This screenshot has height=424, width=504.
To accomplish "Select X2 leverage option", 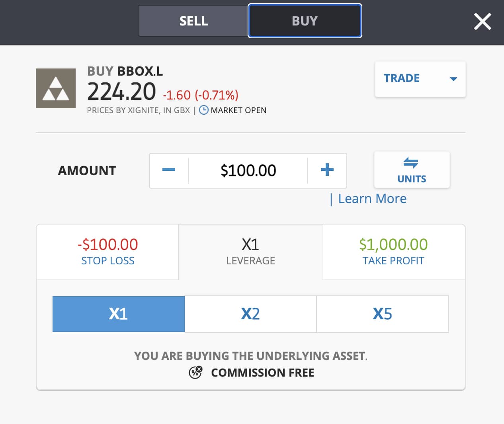I will tap(250, 314).
